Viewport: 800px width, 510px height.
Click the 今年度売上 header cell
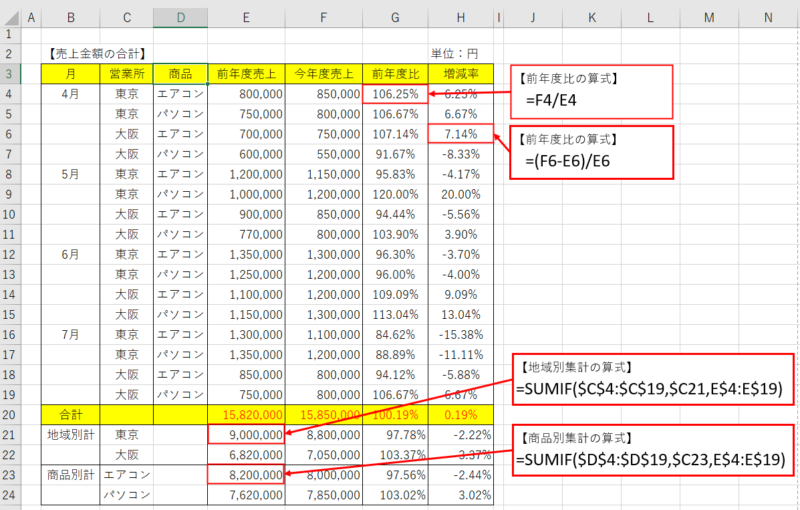[x=324, y=74]
